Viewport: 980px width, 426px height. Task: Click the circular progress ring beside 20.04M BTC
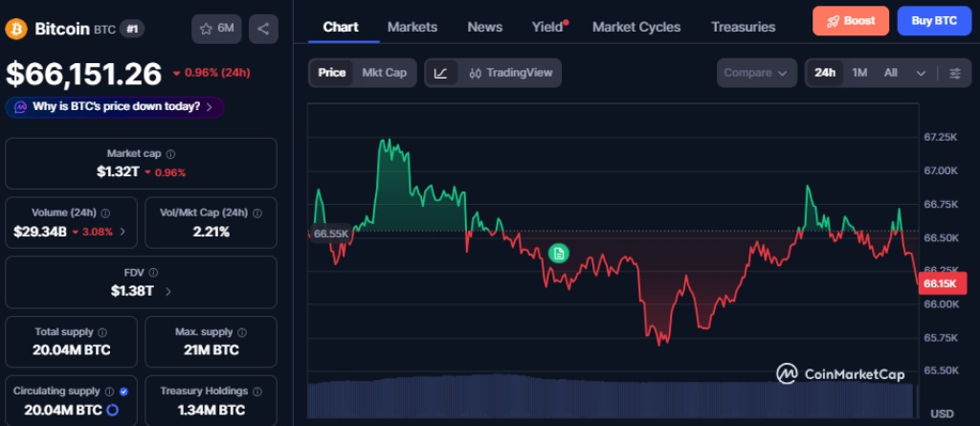[113, 411]
